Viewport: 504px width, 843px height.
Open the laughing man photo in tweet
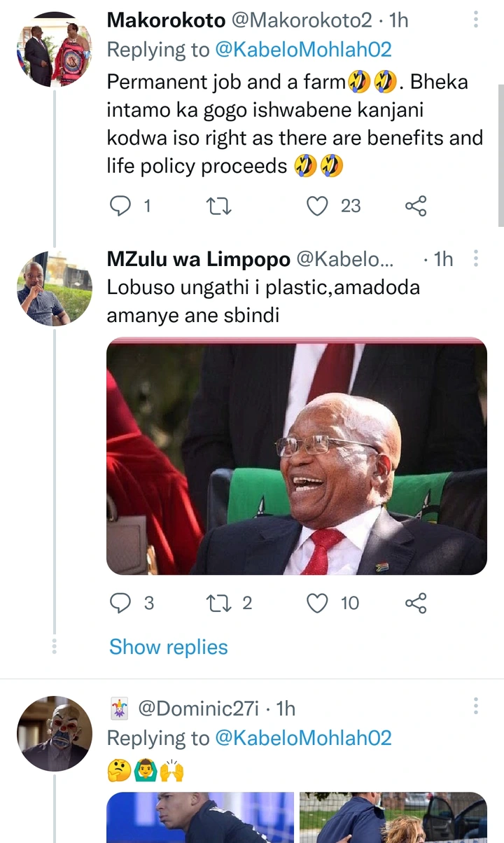(297, 457)
